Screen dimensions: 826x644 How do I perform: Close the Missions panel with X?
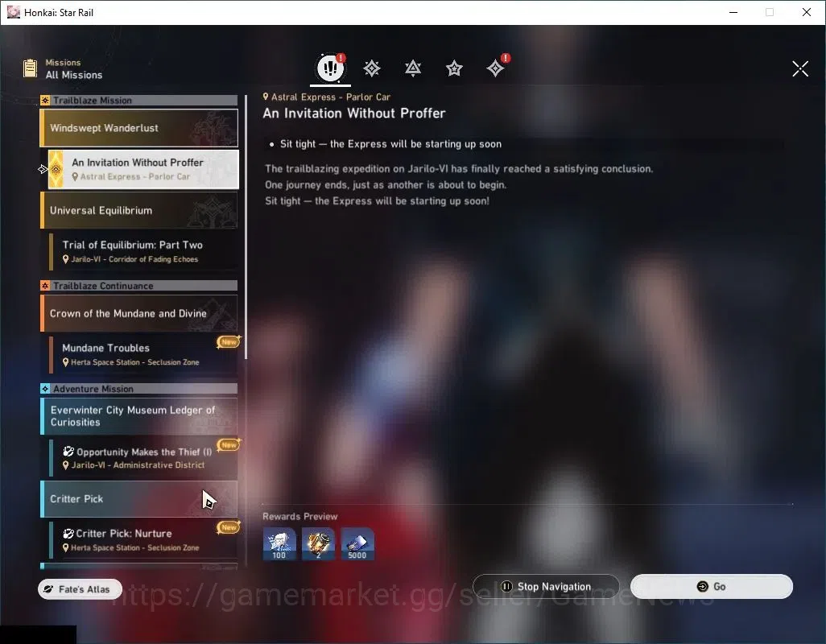click(799, 68)
